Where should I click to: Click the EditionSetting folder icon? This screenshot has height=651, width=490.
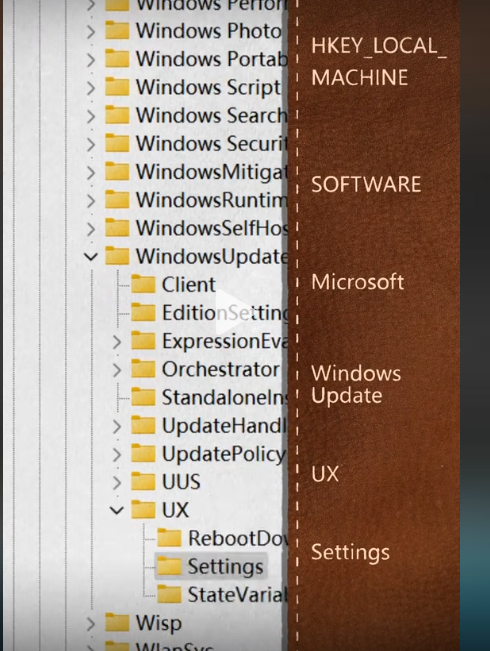point(143,313)
